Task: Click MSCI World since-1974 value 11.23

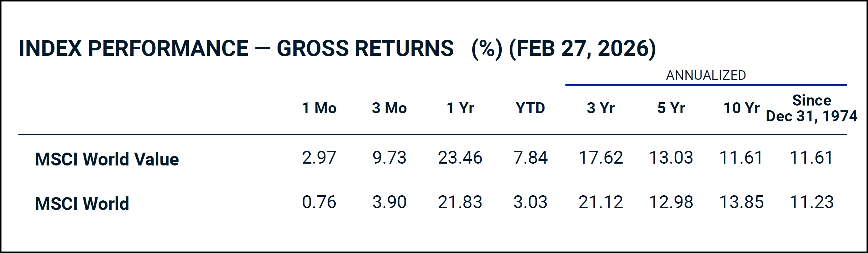Action: [x=811, y=202]
